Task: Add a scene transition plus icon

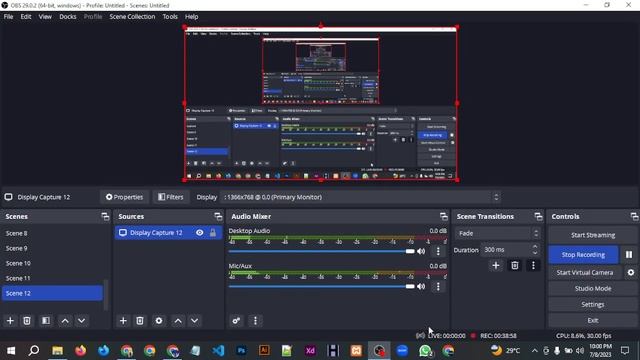Action: coord(496,266)
